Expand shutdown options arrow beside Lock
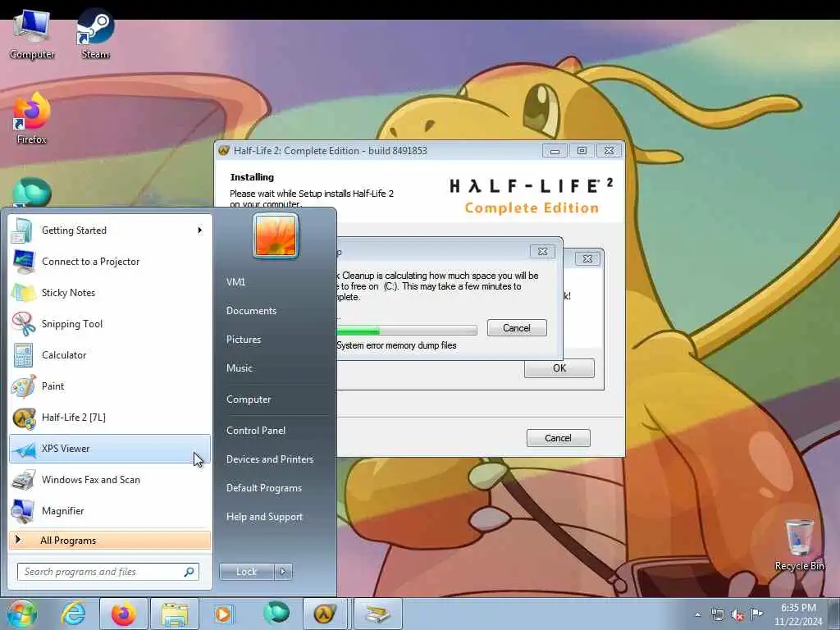Screen dimensions: 840x630 [x=283, y=572]
